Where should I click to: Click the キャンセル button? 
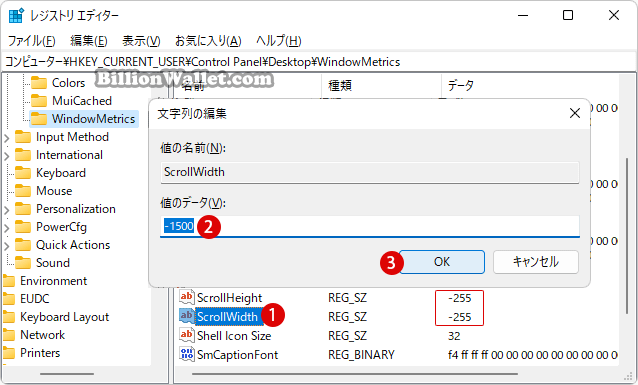pyautogui.click(x=536, y=262)
